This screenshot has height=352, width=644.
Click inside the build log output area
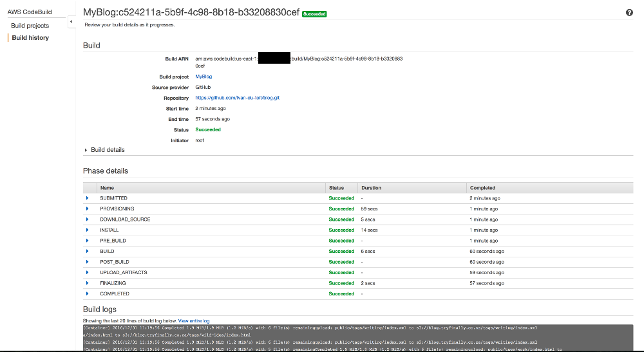tap(357, 338)
